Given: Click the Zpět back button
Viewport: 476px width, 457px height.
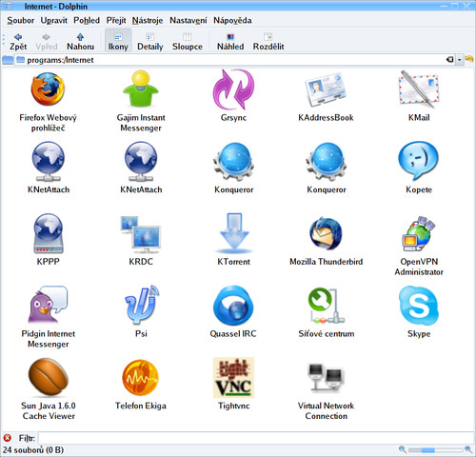Looking at the screenshot, I should click(x=18, y=41).
